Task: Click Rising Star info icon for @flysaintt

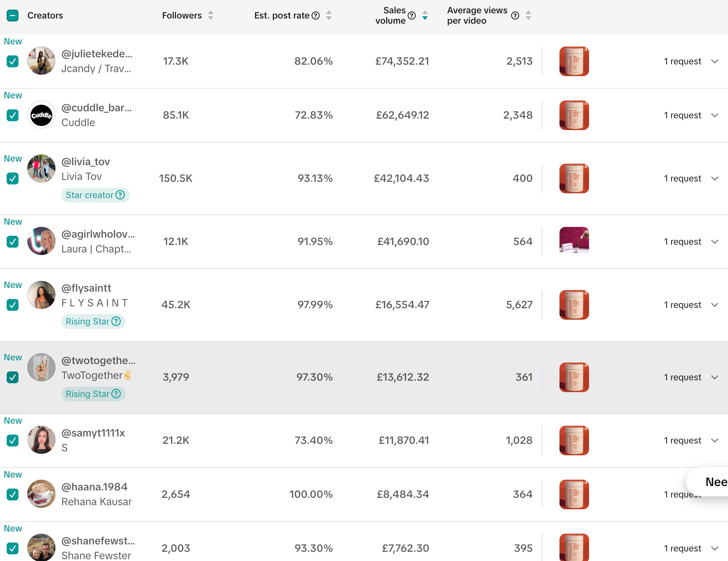Action: click(116, 321)
